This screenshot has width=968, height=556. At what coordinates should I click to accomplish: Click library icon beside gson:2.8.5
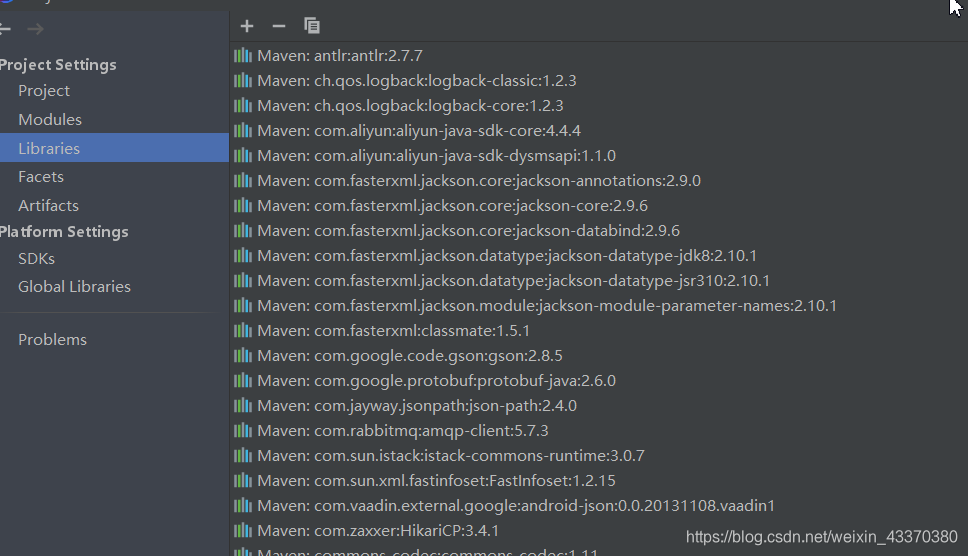tap(243, 355)
